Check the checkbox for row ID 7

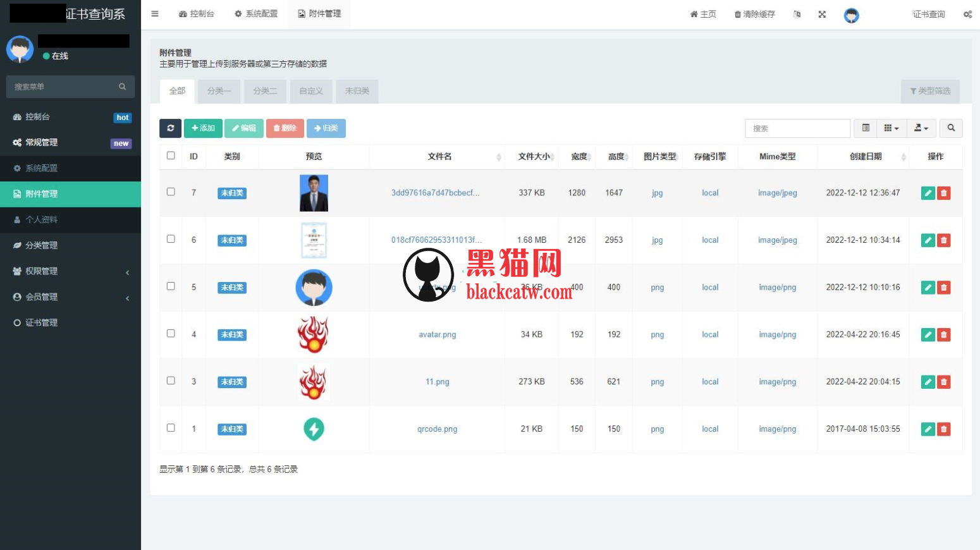pyautogui.click(x=171, y=192)
